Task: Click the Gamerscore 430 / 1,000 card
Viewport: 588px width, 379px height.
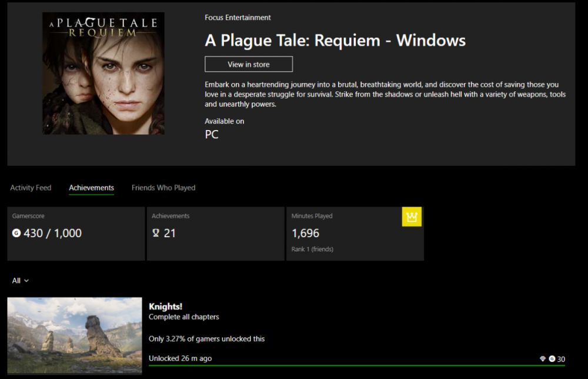Action: tap(76, 234)
